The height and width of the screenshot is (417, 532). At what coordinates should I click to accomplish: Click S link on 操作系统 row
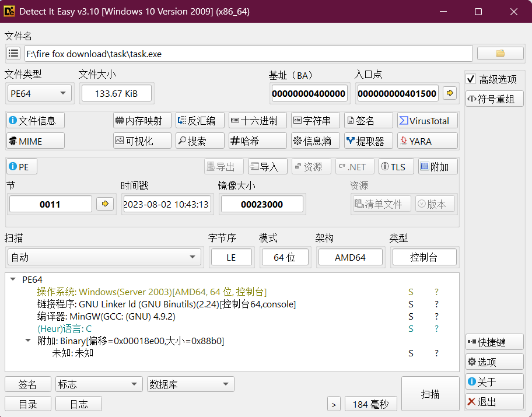[x=411, y=292]
